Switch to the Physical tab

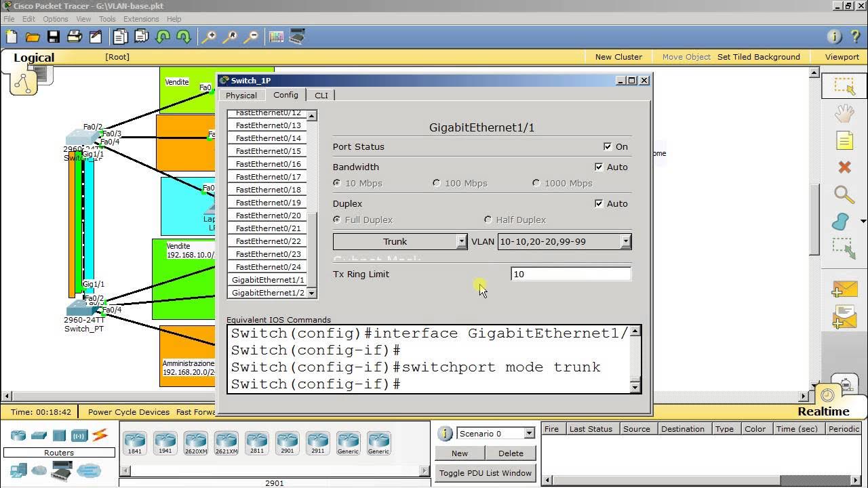[x=241, y=96]
